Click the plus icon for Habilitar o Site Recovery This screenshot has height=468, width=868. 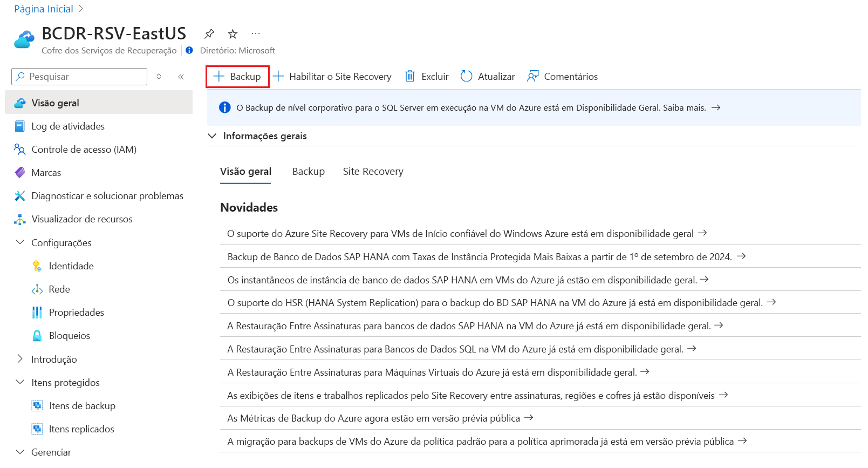pyautogui.click(x=278, y=77)
